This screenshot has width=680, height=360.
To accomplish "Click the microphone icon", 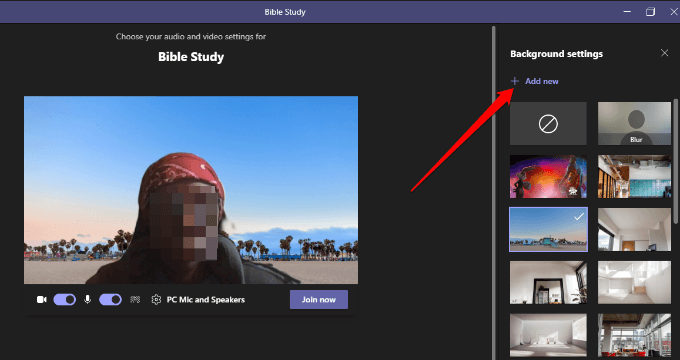I will 88,299.
